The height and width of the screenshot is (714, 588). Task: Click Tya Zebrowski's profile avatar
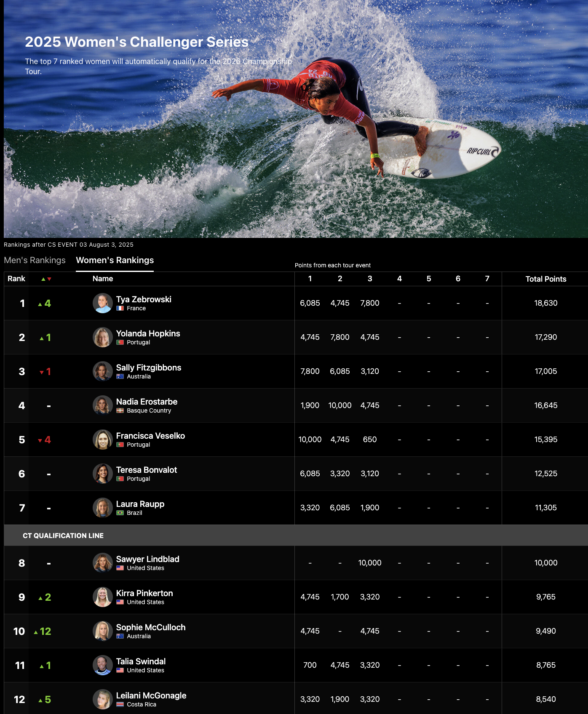pos(103,303)
